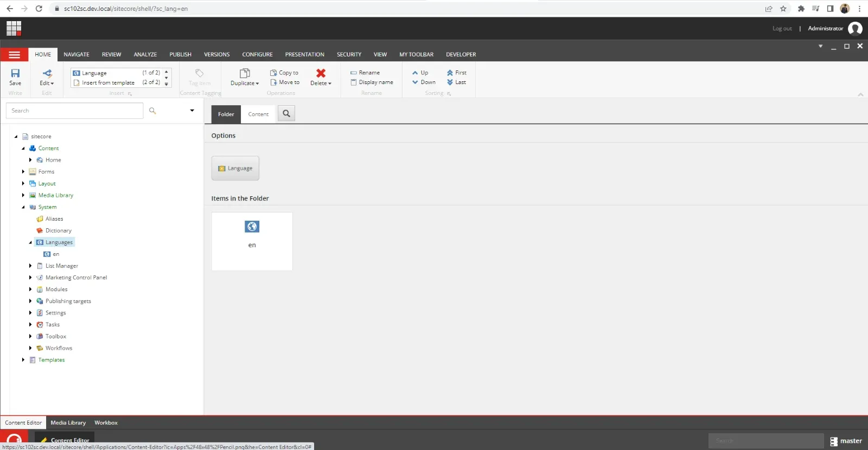Bookmark this page with the star icon
Viewport: 868px width, 450px height.
point(783,9)
